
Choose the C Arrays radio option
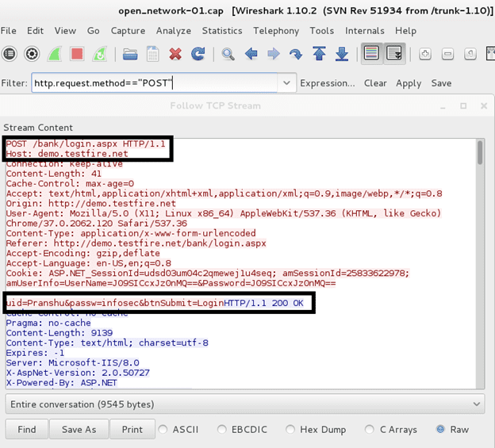pyautogui.click(x=370, y=429)
